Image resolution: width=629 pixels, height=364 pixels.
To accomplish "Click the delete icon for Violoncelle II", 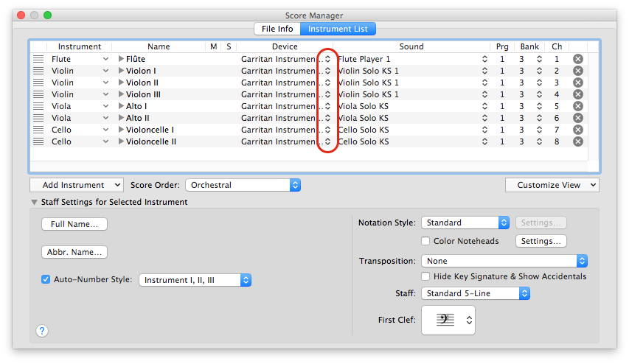I will point(578,141).
